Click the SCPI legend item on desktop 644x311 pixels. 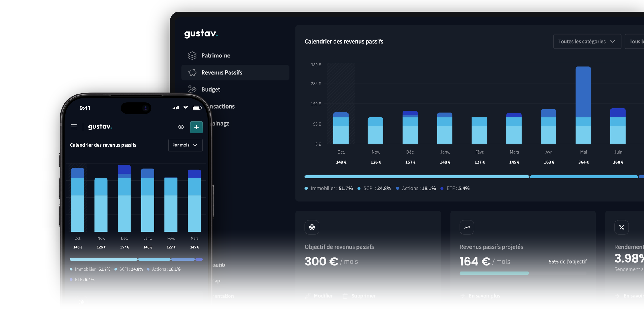point(374,188)
